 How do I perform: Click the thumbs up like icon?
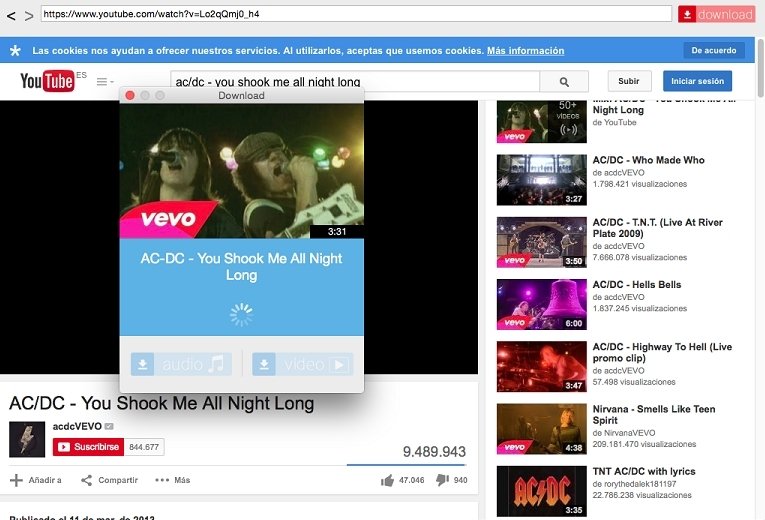[x=387, y=480]
